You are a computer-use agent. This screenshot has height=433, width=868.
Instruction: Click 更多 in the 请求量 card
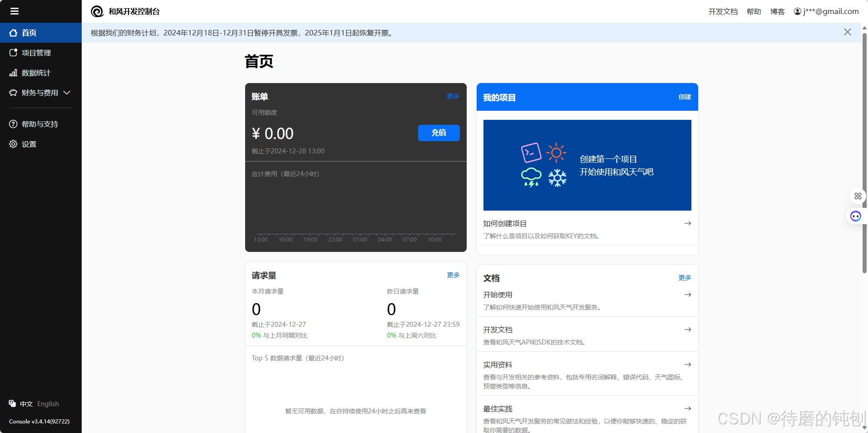point(453,275)
